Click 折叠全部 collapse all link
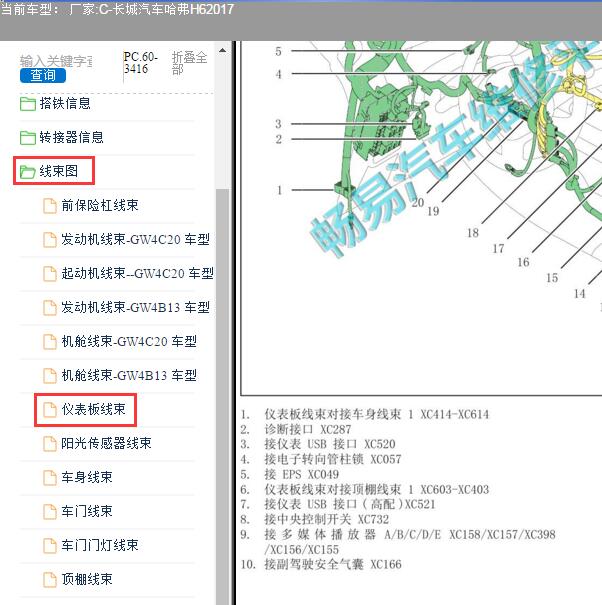 pos(189,63)
